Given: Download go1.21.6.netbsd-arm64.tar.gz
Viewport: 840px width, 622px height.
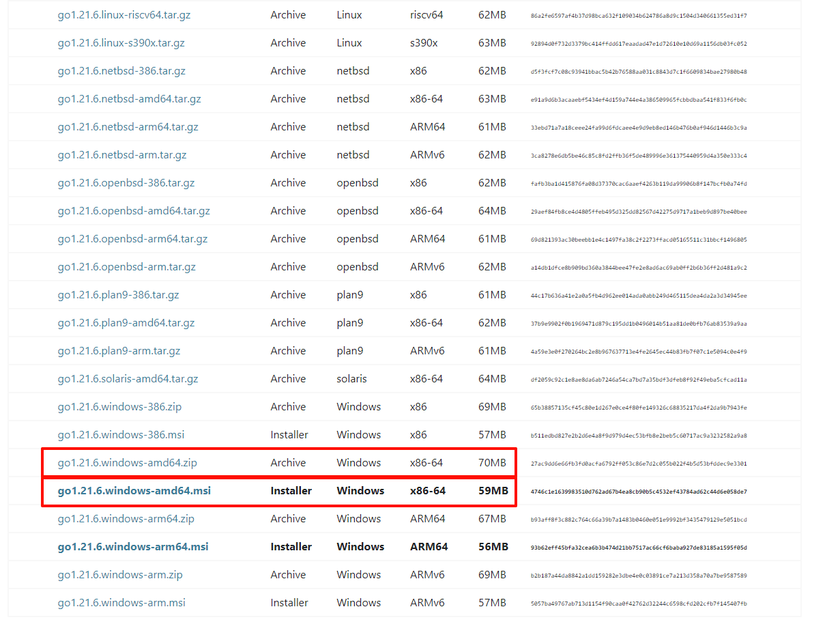Looking at the screenshot, I should pos(128,127).
